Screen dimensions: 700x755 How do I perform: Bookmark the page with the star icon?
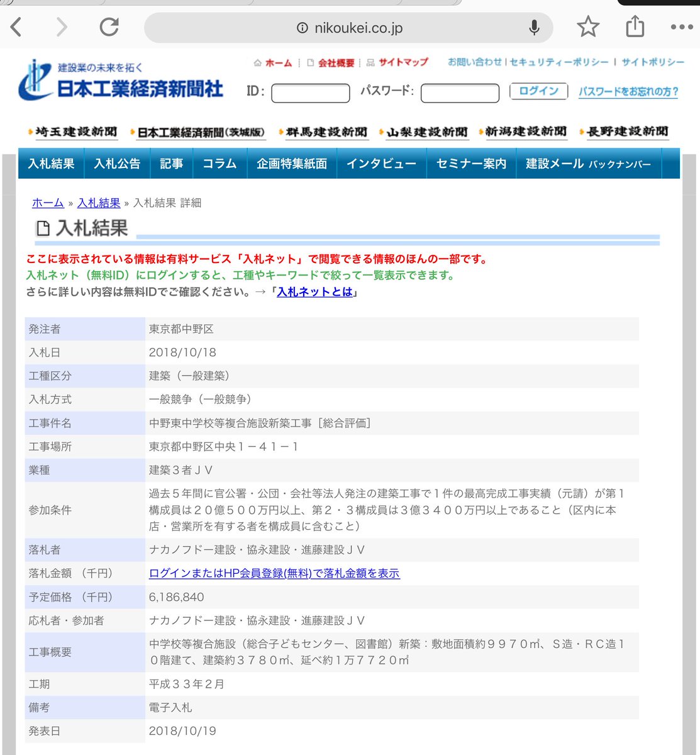(x=588, y=27)
